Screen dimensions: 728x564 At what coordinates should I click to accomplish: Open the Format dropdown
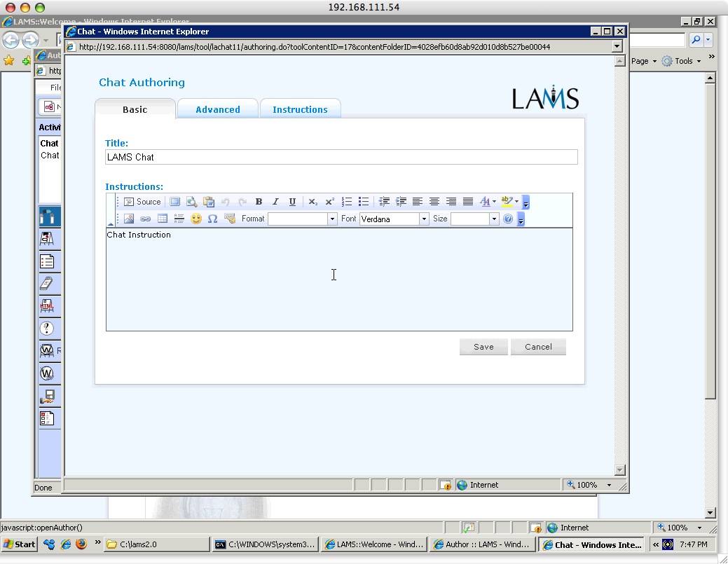coord(332,219)
